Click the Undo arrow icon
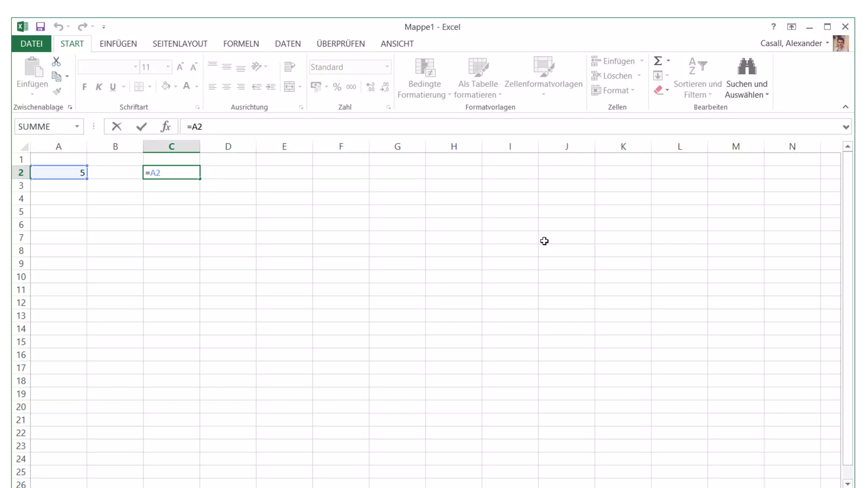The height and width of the screenshot is (488, 868). pos(58,27)
